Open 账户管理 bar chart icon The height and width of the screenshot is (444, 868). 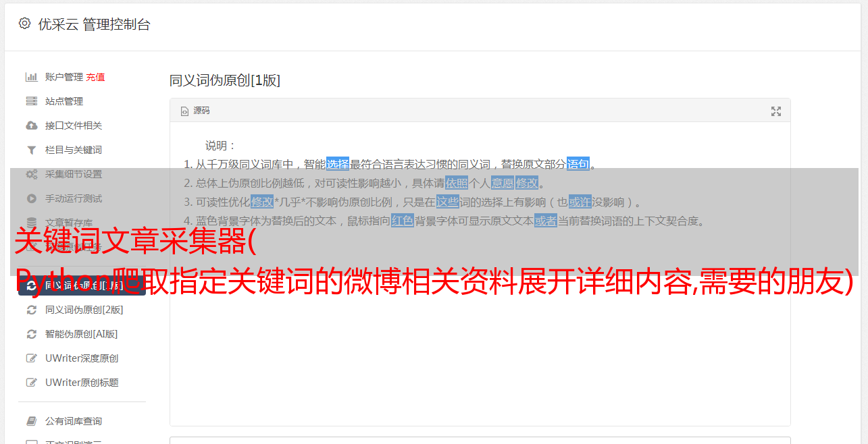31,77
